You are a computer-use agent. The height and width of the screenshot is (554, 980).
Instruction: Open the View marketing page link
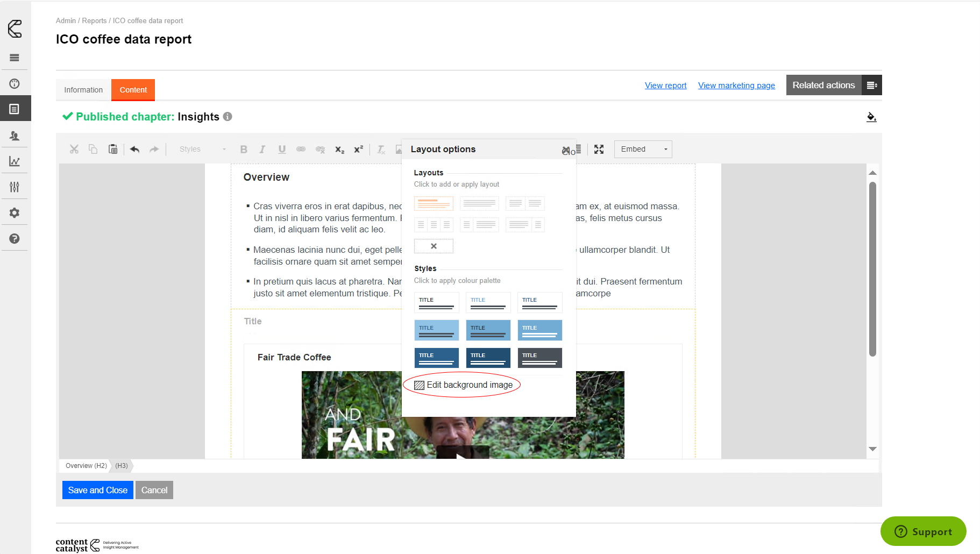tap(736, 85)
